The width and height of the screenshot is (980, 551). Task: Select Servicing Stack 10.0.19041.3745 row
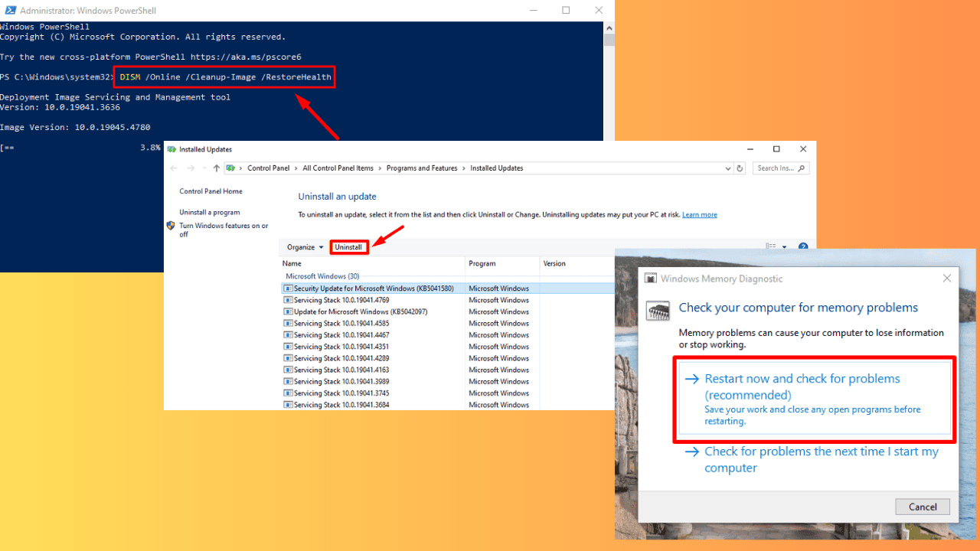click(x=448, y=393)
